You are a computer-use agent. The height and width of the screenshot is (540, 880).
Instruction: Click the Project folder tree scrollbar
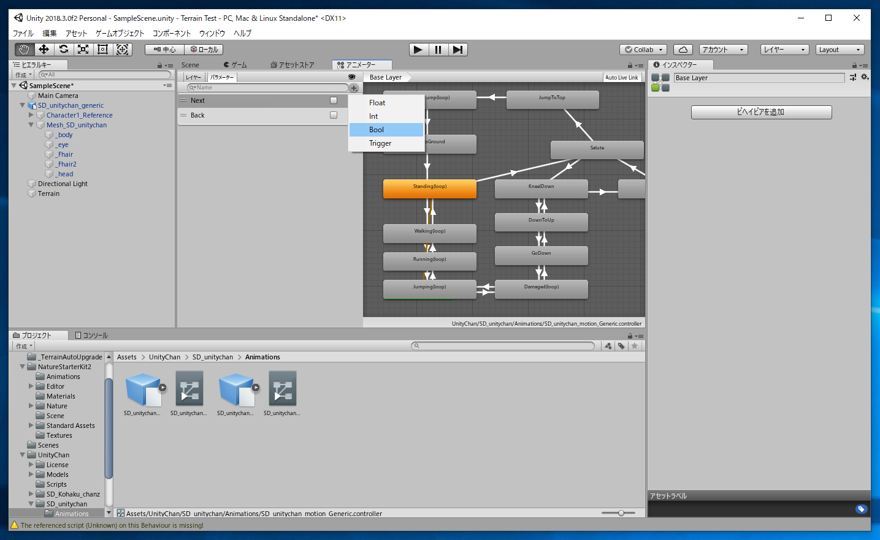point(108,429)
